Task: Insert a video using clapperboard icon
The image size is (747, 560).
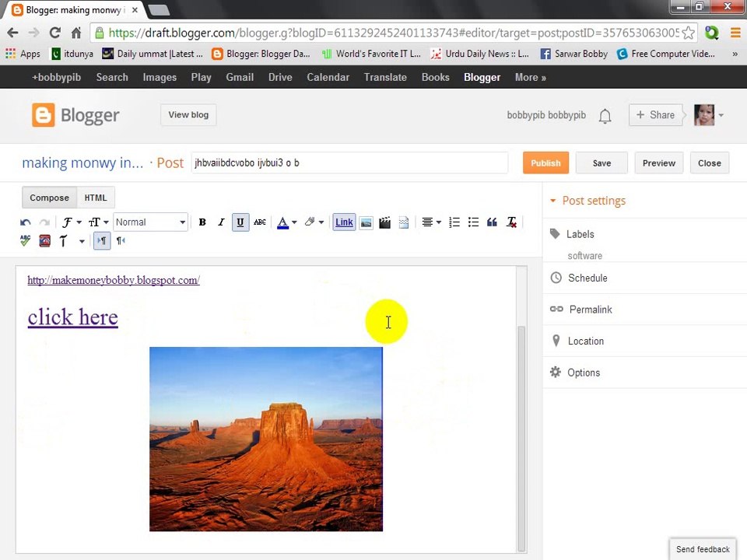Action: coord(384,222)
